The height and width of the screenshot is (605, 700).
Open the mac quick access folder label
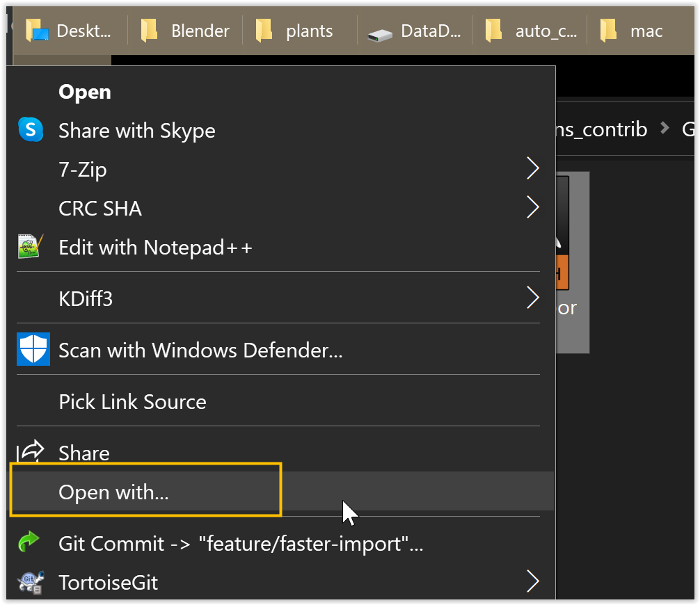coord(646,31)
